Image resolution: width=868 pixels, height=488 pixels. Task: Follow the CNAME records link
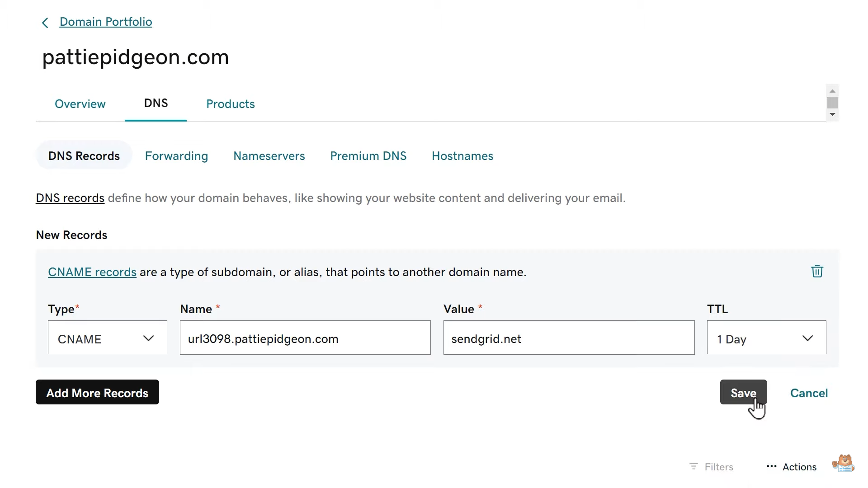click(x=92, y=272)
